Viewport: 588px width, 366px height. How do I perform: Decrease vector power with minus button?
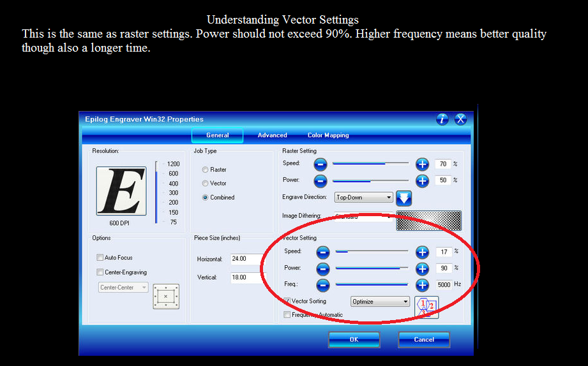pos(322,268)
